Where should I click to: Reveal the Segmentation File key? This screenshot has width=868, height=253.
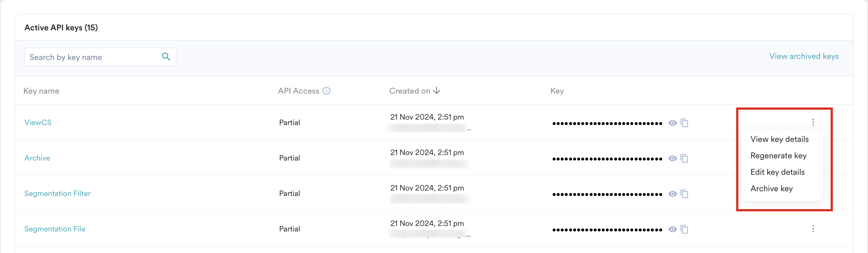(x=672, y=229)
